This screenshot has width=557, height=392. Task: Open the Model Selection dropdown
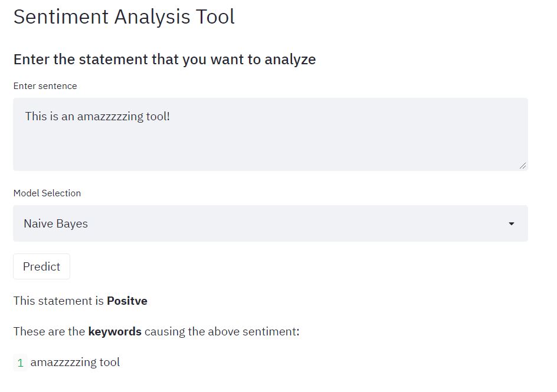(270, 223)
